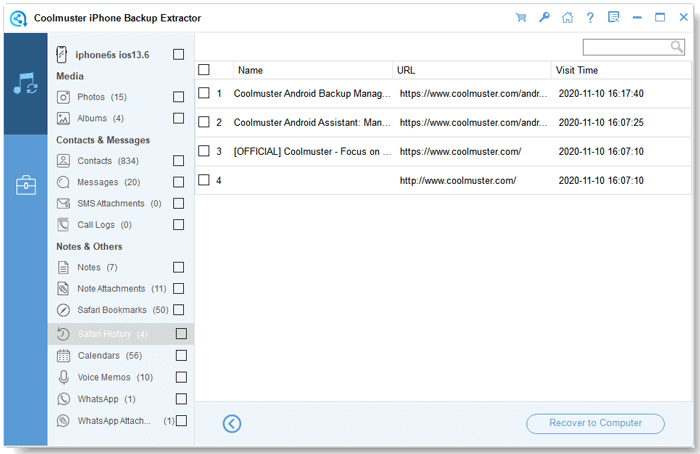Check the Safari History checkbox
The width and height of the screenshot is (700, 454).
[x=181, y=333]
